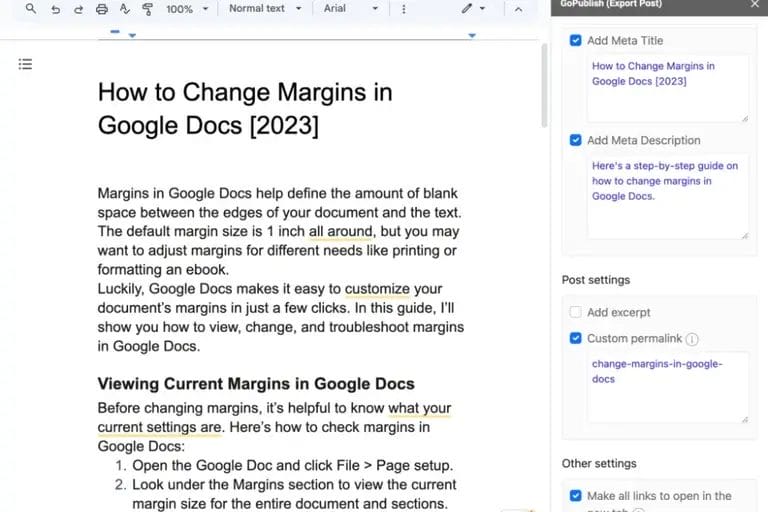This screenshot has width=768, height=512.
Task: Click the document vertical scrollbar thumb
Action: [544, 86]
